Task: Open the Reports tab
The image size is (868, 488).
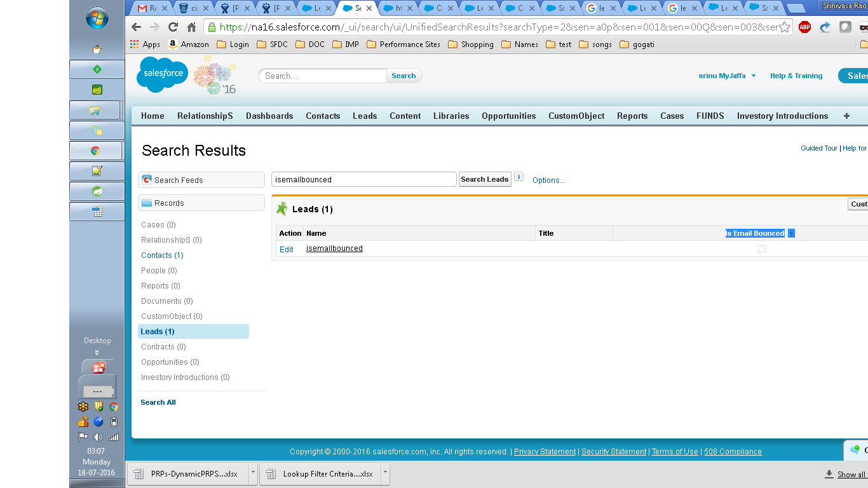Action: coord(632,116)
